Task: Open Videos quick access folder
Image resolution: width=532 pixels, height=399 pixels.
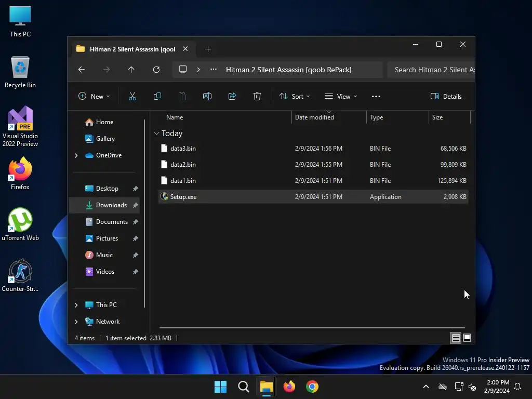Action: click(104, 271)
